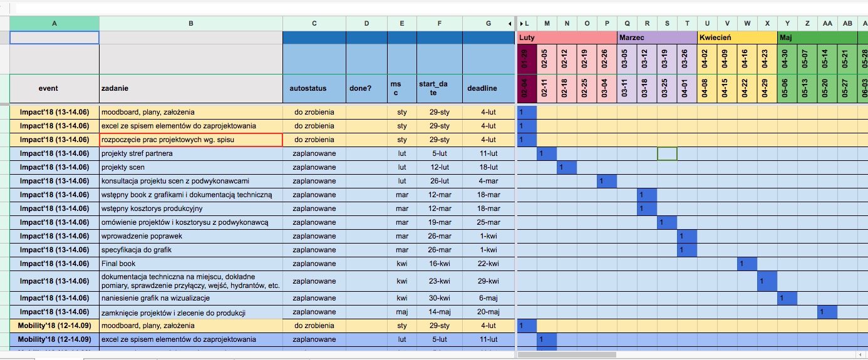The width and height of the screenshot is (868, 360).
Task: Click the 'done?' header cell
Action: point(367,89)
